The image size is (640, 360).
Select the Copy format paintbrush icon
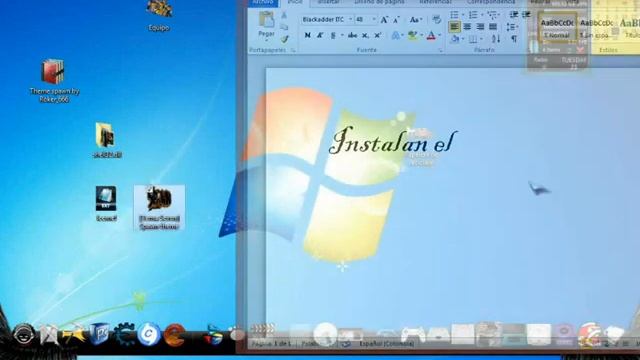284,39
